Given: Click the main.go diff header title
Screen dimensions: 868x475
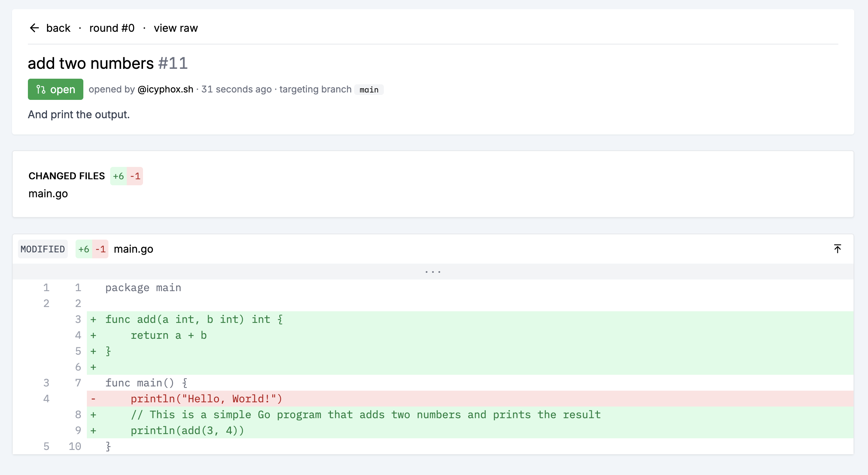Looking at the screenshot, I should [x=133, y=249].
